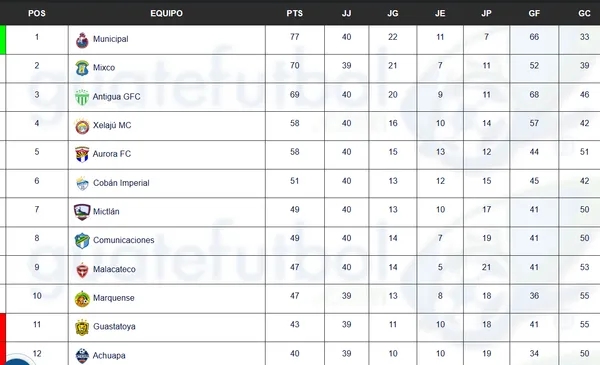Image resolution: width=600 pixels, height=365 pixels.
Task: Click the POS column header
Action: (x=37, y=13)
